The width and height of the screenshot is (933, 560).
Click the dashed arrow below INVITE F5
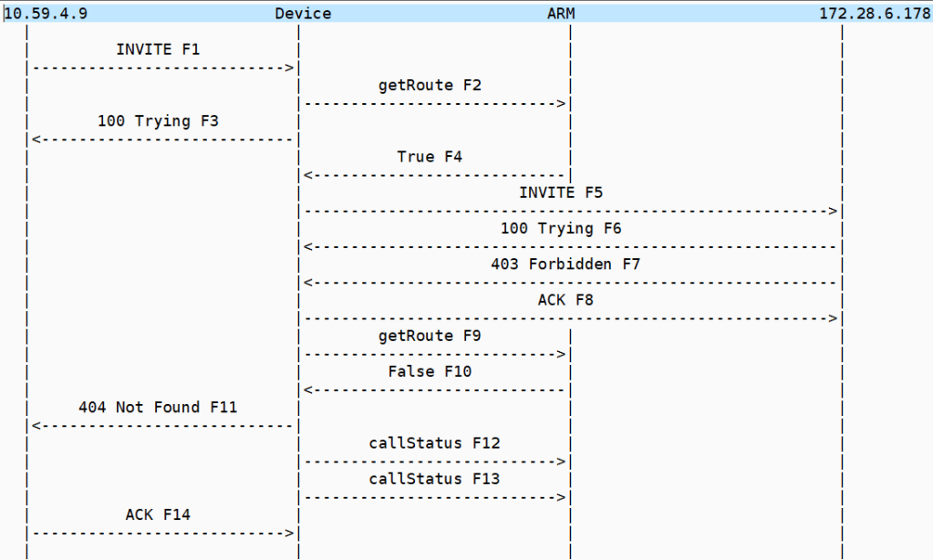tap(570, 211)
